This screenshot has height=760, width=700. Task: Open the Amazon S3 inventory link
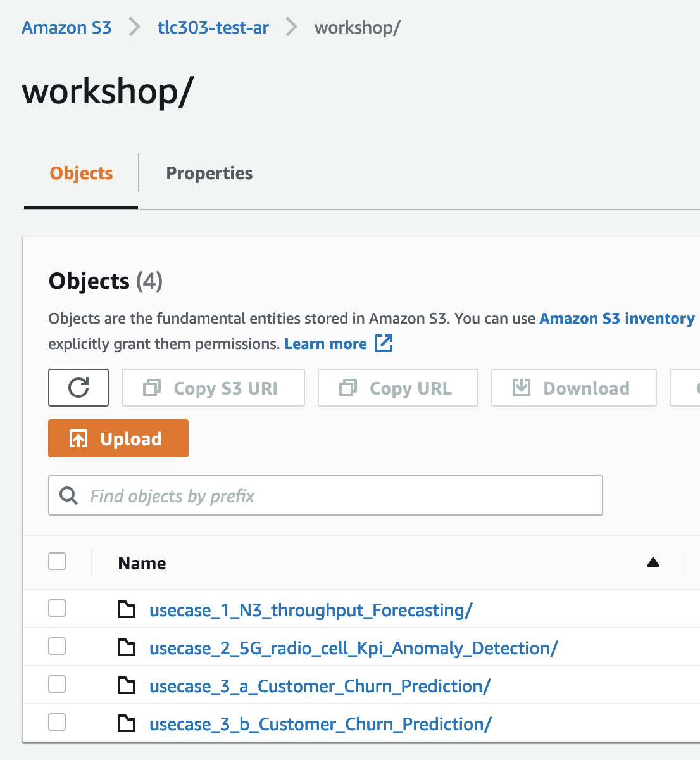point(617,319)
